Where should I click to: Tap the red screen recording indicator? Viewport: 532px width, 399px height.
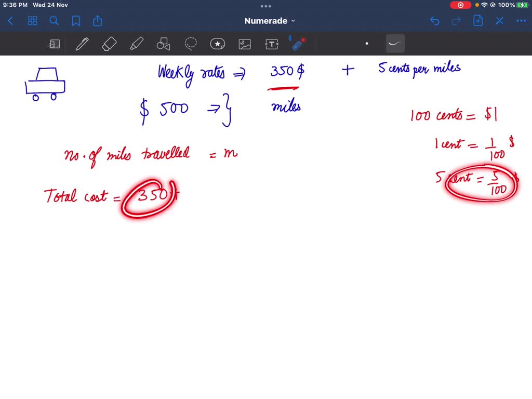click(x=460, y=5)
